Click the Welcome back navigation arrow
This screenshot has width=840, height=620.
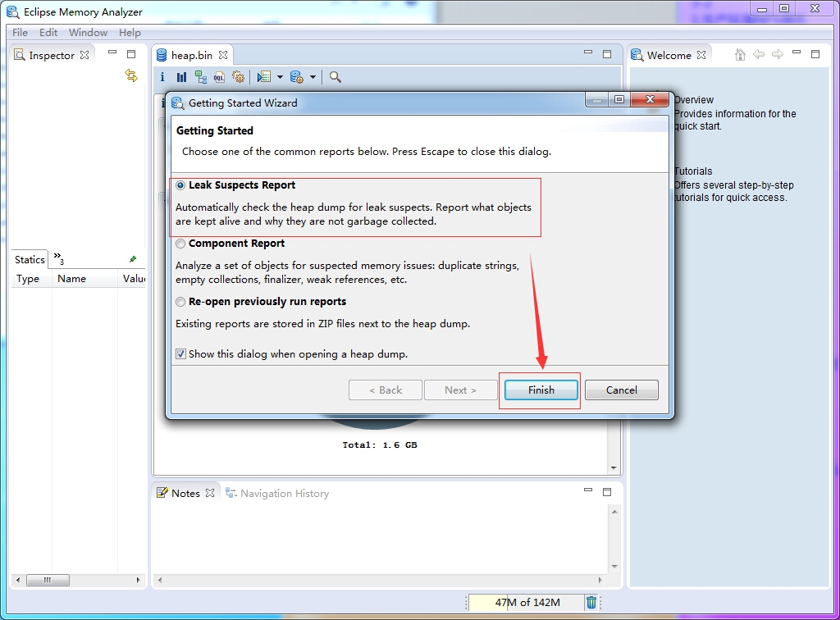pyautogui.click(x=759, y=54)
